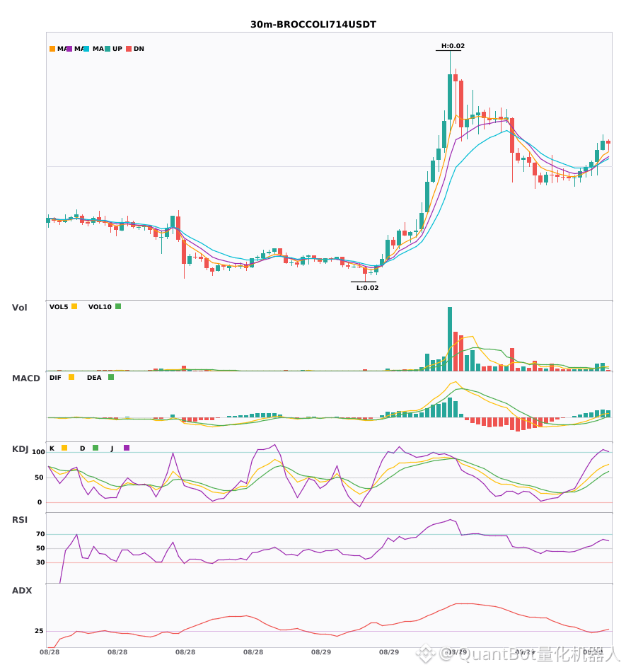Select the chart title 30m-BROCCOLI714USDT

(313, 25)
